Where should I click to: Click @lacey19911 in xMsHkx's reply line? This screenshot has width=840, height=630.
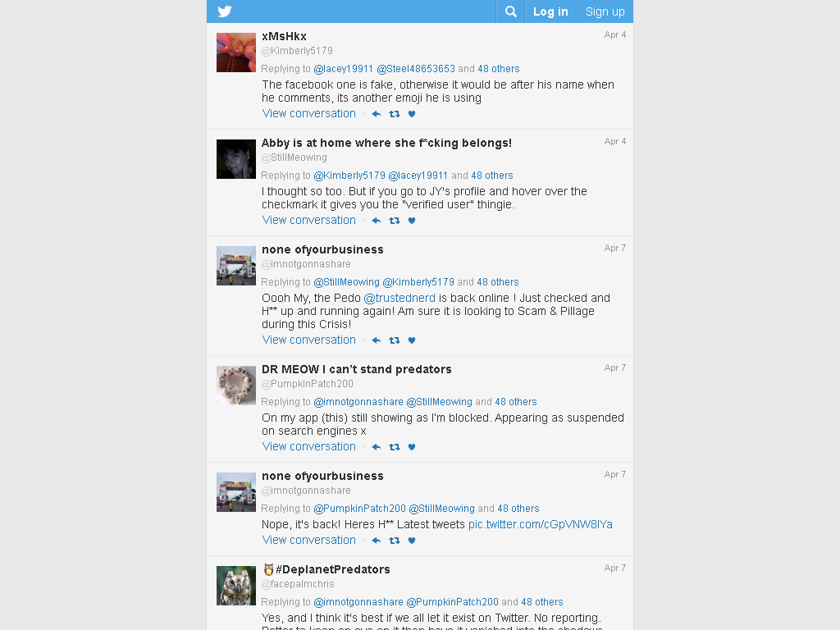(x=343, y=69)
